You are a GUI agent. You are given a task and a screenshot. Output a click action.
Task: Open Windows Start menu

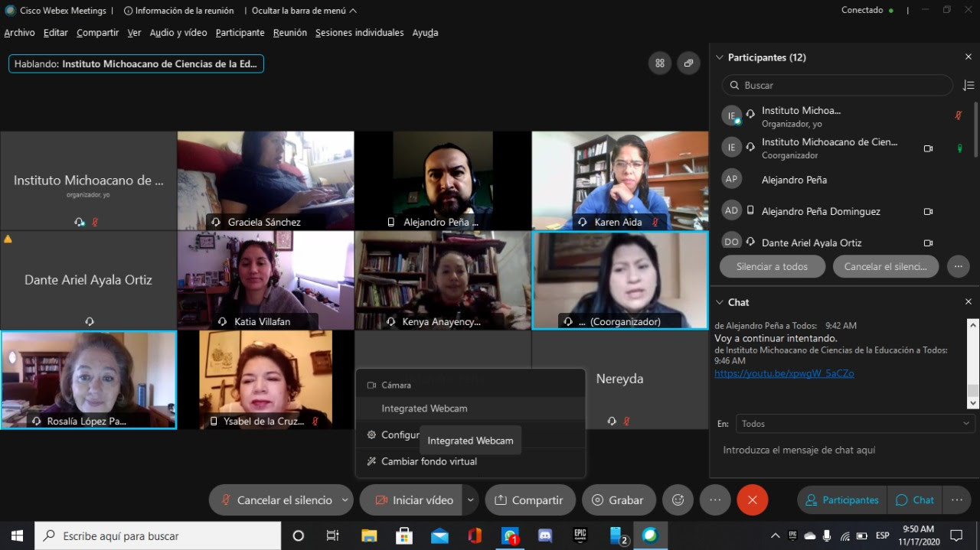tap(17, 535)
